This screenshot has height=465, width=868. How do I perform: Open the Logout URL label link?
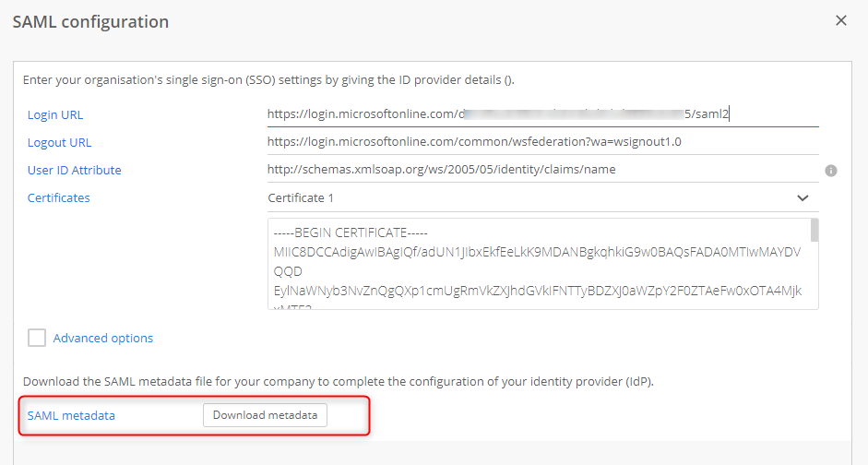[59, 142]
